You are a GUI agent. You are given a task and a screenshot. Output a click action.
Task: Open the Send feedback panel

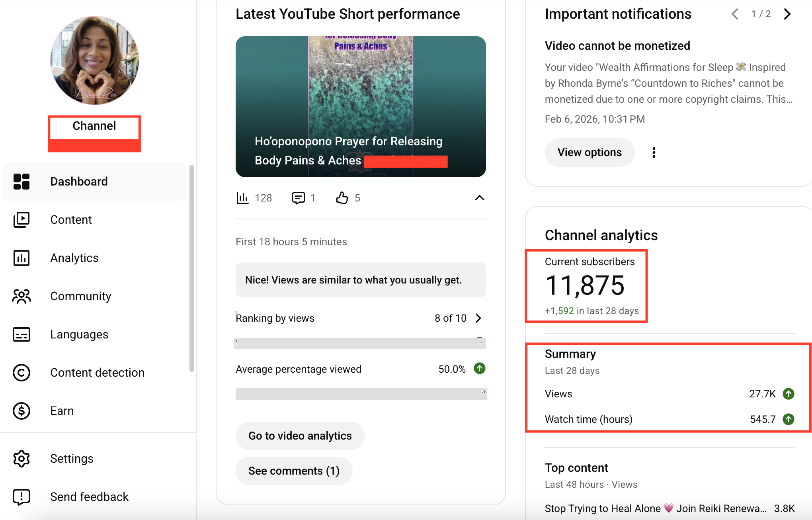pos(89,497)
